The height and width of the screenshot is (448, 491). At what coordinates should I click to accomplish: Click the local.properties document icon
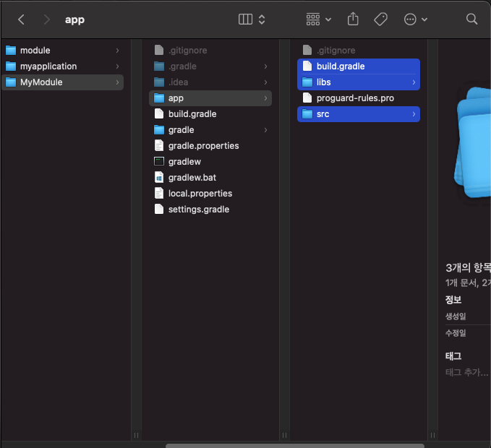[159, 194]
